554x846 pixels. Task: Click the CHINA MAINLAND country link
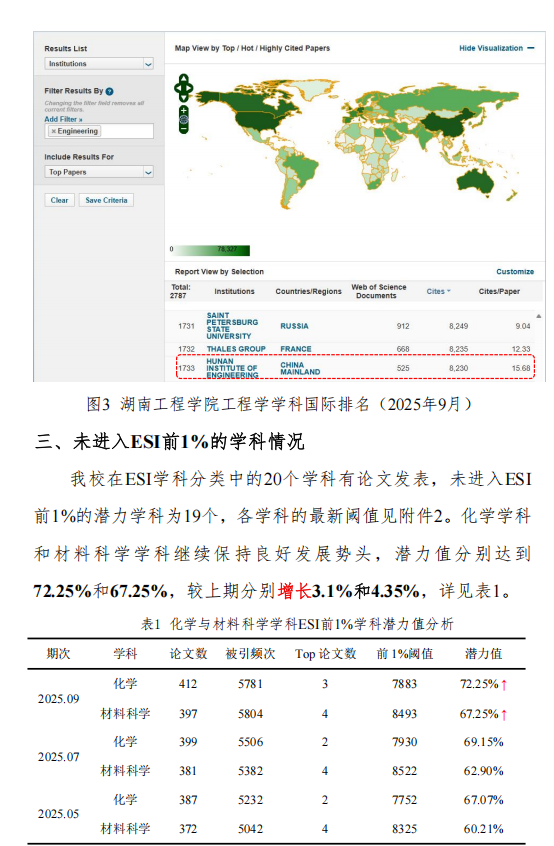pos(300,368)
